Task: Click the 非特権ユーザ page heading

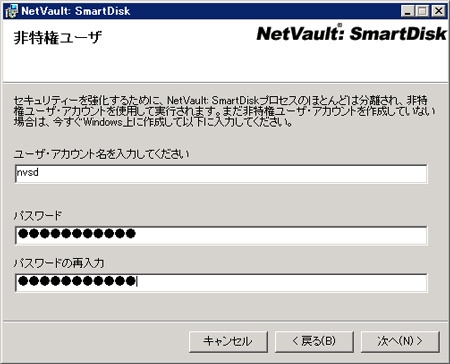Action: coord(57,37)
